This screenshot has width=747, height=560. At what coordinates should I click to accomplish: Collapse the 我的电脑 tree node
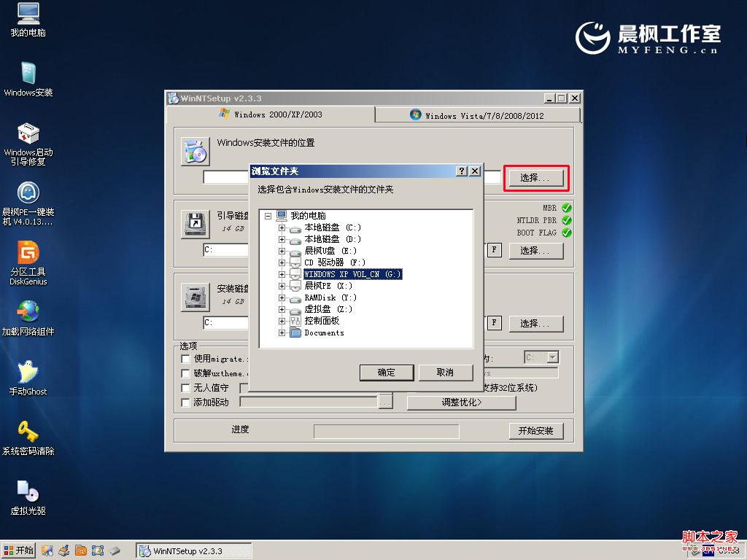coord(268,216)
